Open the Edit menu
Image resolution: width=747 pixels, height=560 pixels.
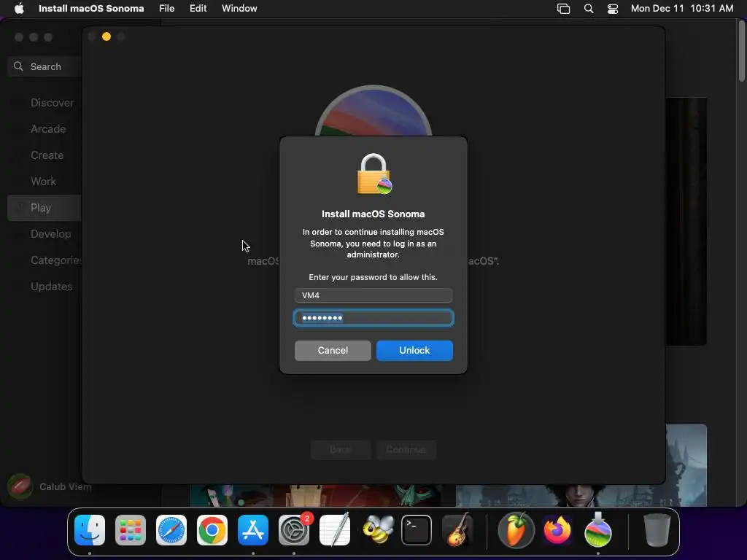point(198,9)
